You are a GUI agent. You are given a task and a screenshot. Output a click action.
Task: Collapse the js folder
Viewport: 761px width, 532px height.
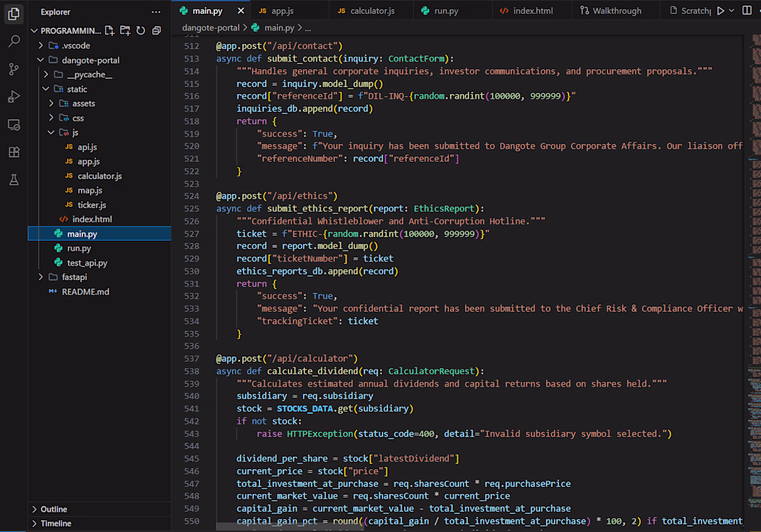[51, 133]
